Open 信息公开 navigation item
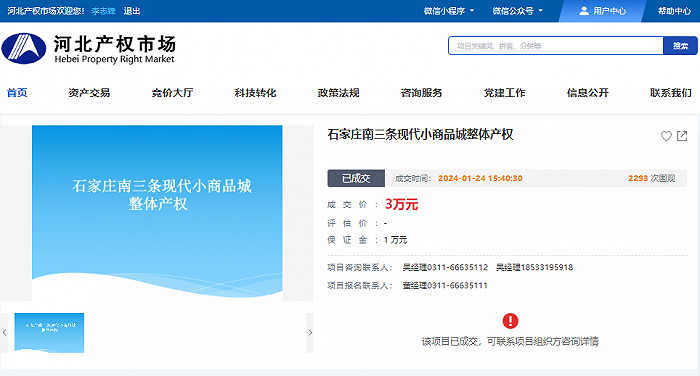 point(588,92)
